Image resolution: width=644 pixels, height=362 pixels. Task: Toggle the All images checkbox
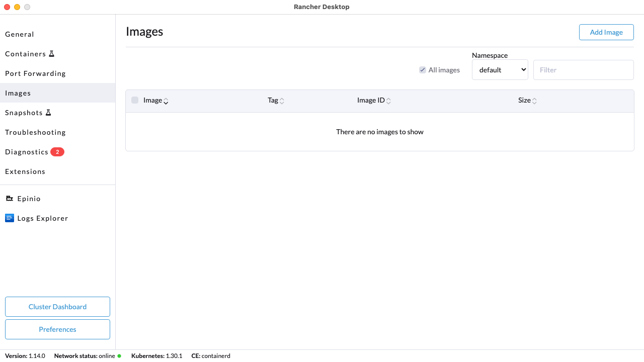click(x=423, y=70)
